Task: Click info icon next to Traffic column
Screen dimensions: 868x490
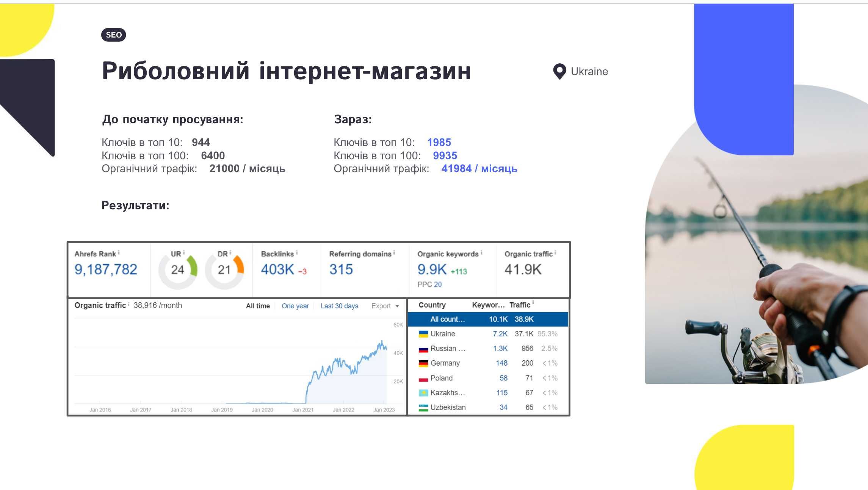Action: point(533,303)
